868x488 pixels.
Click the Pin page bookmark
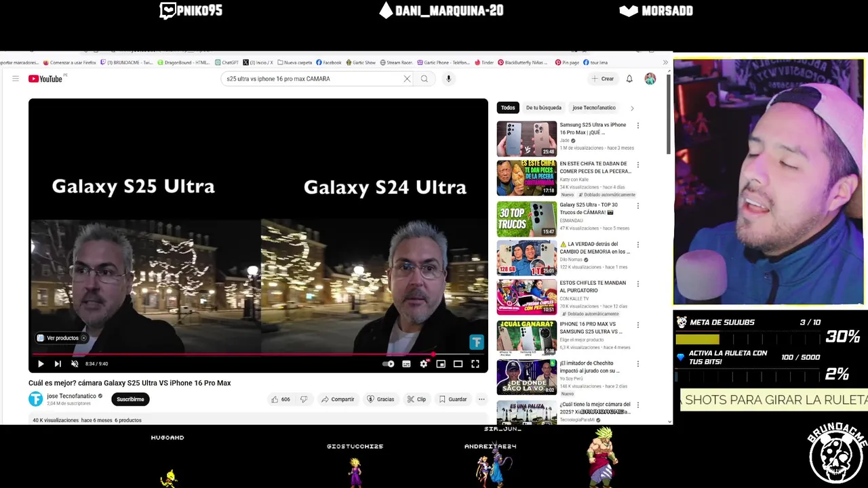567,62
